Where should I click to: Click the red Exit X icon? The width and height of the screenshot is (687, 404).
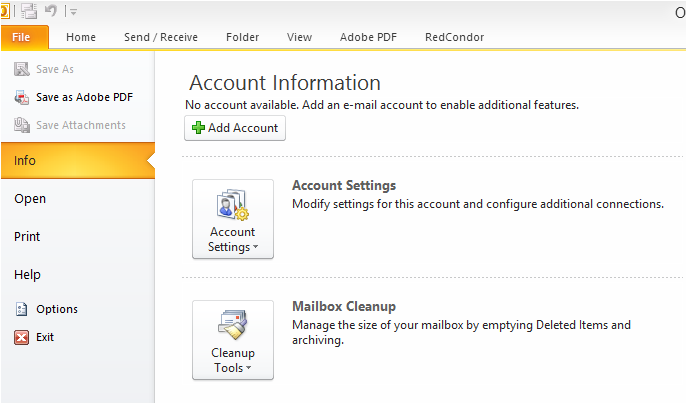coord(21,337)
